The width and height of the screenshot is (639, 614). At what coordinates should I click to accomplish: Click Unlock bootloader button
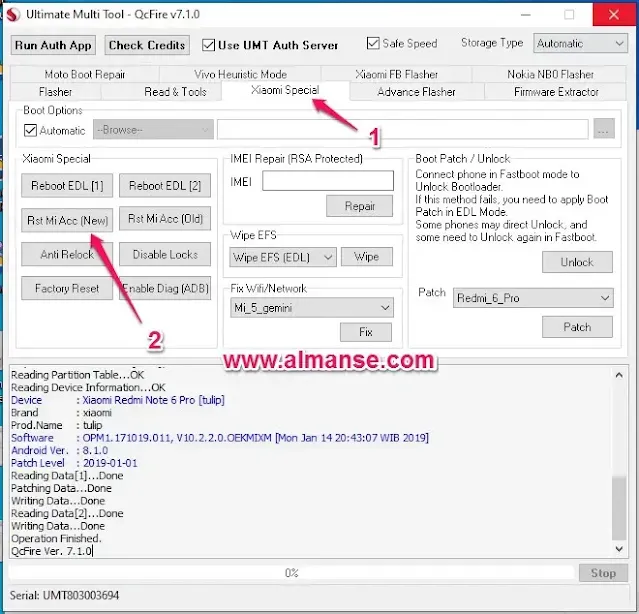coord(577,262)
